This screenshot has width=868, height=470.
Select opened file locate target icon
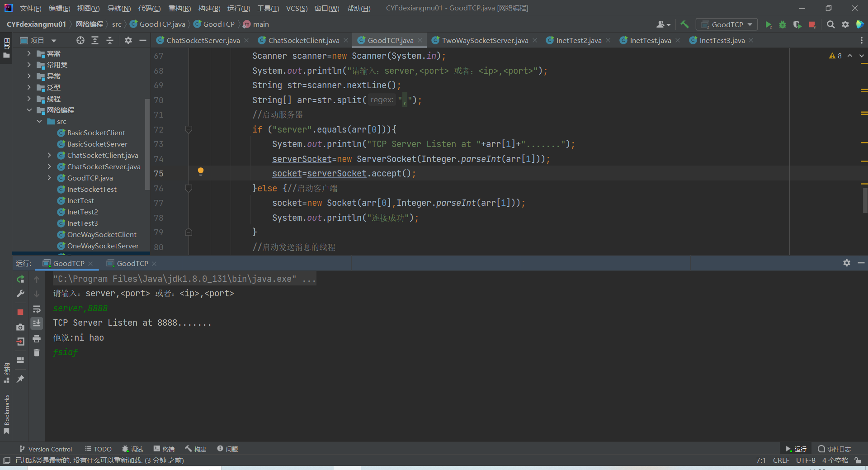pyautogui.click(x=80, y=40)
